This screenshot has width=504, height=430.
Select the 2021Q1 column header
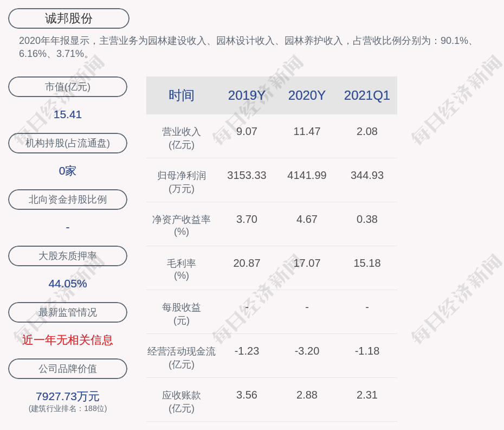[367, 95]
